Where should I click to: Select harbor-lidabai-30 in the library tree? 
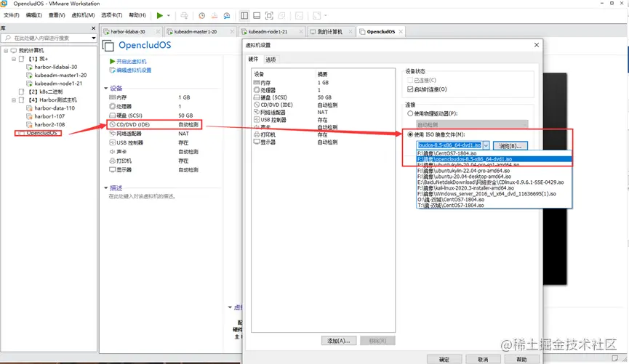coord(56,67)
